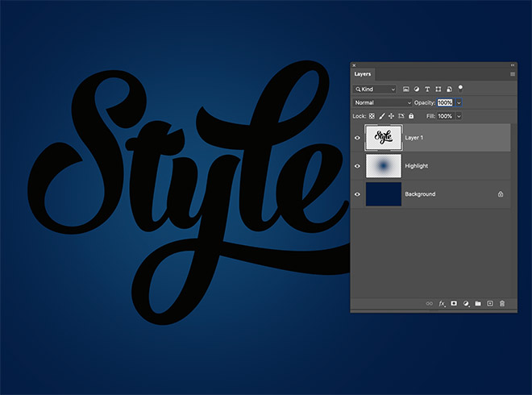Select the Layers tab
532x395 pixels.
click(364, 74)
